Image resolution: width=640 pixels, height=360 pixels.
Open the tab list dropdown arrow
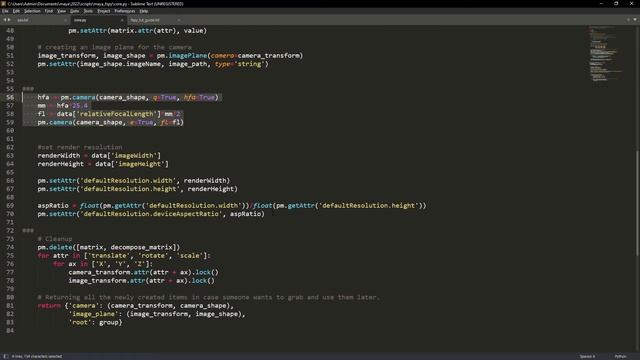pos(635,20)
